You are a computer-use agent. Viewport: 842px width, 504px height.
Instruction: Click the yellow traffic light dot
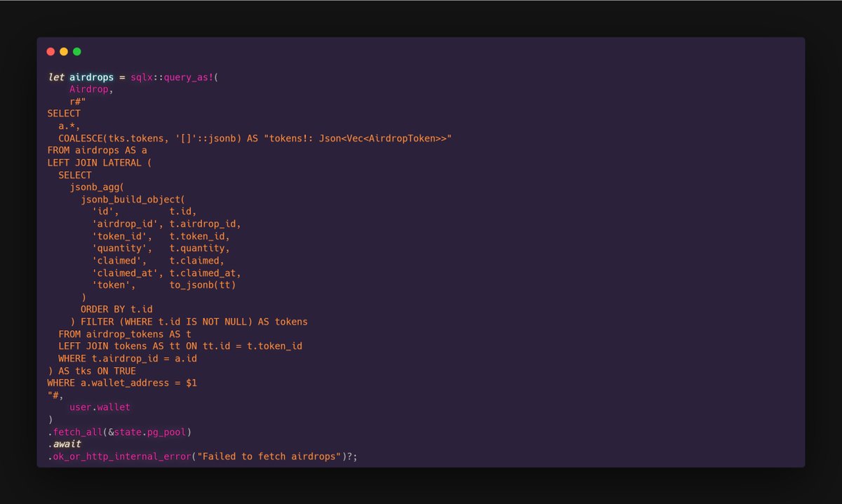tap(62, 50)
